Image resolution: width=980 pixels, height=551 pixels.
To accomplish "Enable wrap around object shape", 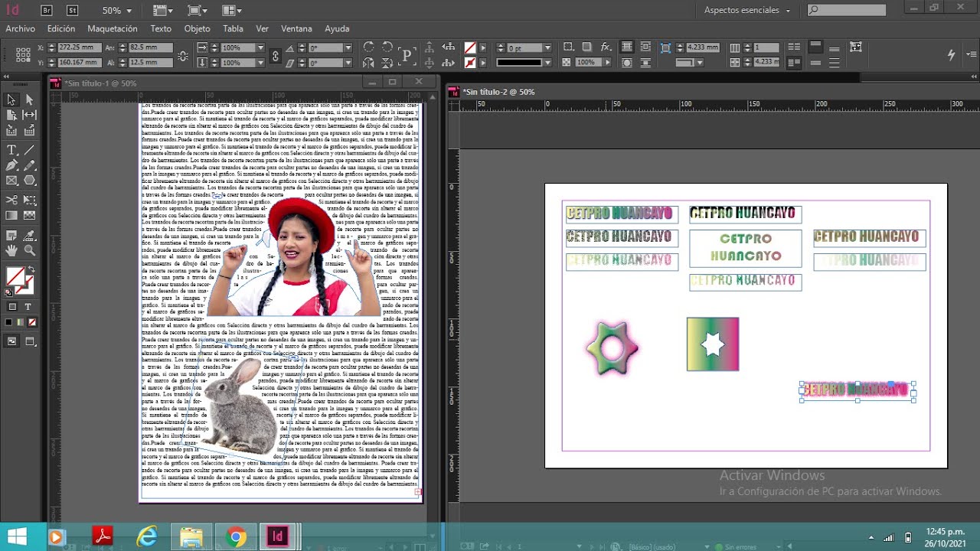I will pyautogui.click(x=627, y=63).
